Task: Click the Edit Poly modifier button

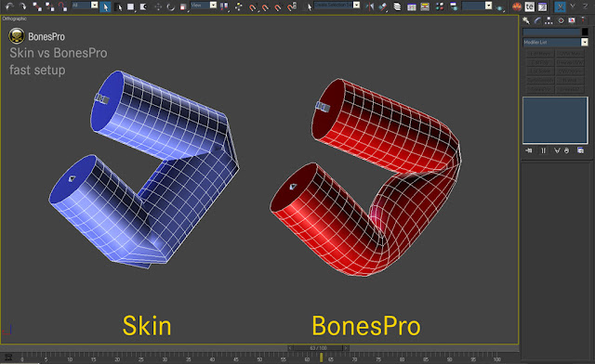Action: [x=540, y=62]
